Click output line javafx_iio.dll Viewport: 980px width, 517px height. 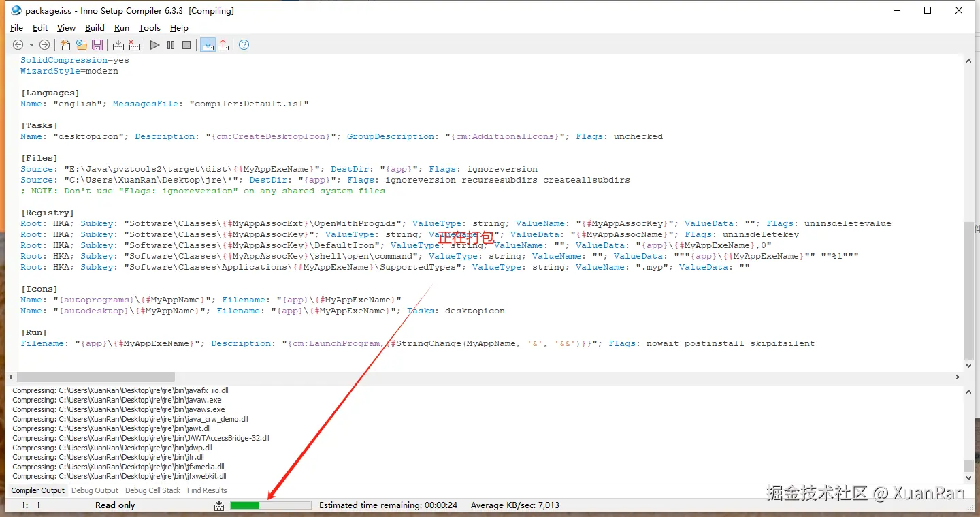120,390
